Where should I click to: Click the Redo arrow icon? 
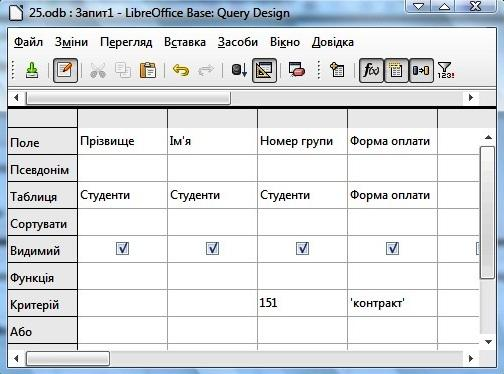click(x=206, y=70)
